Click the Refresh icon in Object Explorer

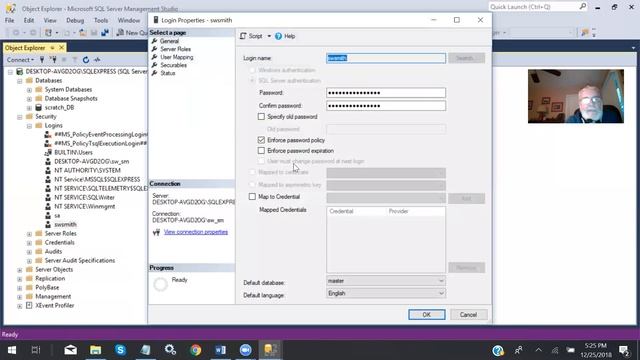coord(86,60)
